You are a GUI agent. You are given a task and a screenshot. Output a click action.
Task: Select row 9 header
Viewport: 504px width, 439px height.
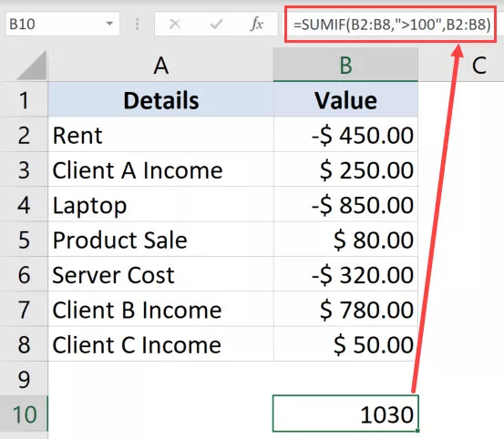point(24,379)
